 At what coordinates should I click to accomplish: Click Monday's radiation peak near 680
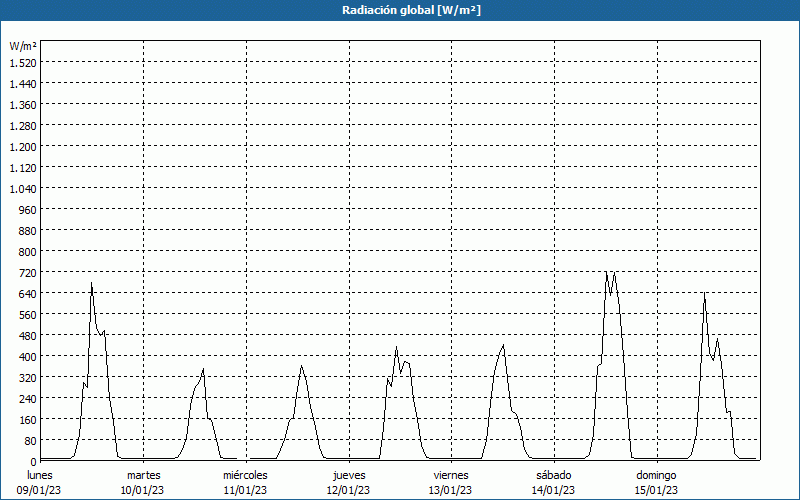[92, 283]
